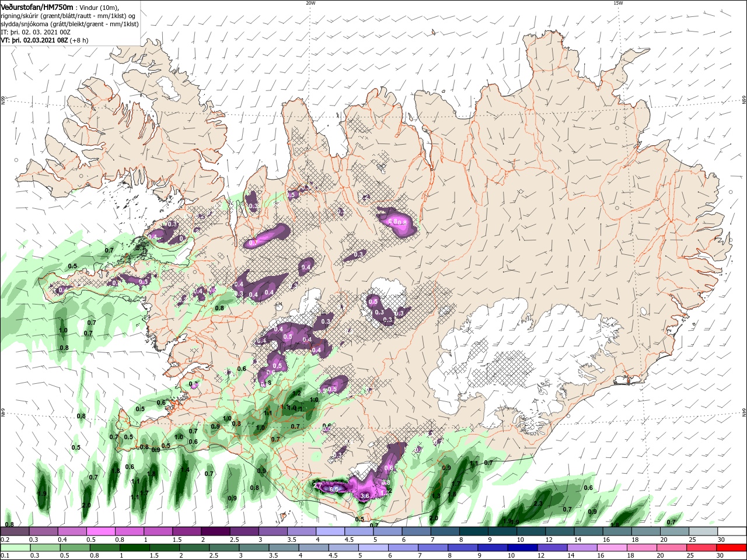Image resolution: width=747 pixels, height=560 pixels.
Task: Click the 4.5 label on the snow scale
Action: click(349, 540)
